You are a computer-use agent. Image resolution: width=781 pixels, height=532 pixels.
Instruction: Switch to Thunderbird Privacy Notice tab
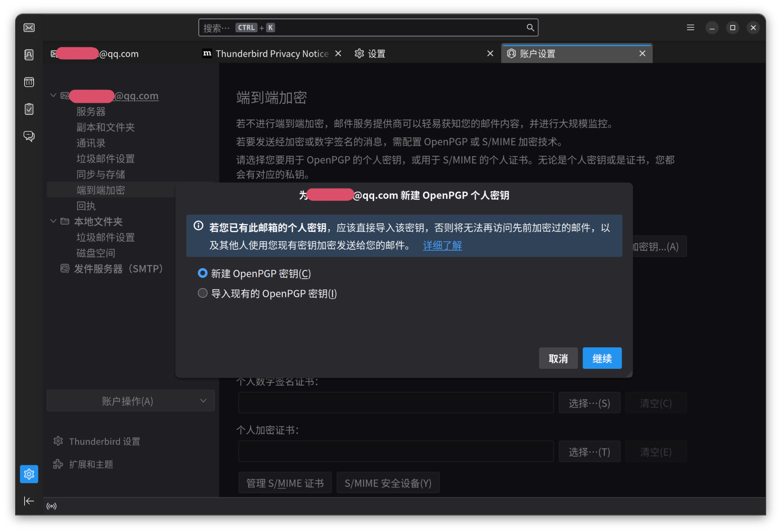272,53
